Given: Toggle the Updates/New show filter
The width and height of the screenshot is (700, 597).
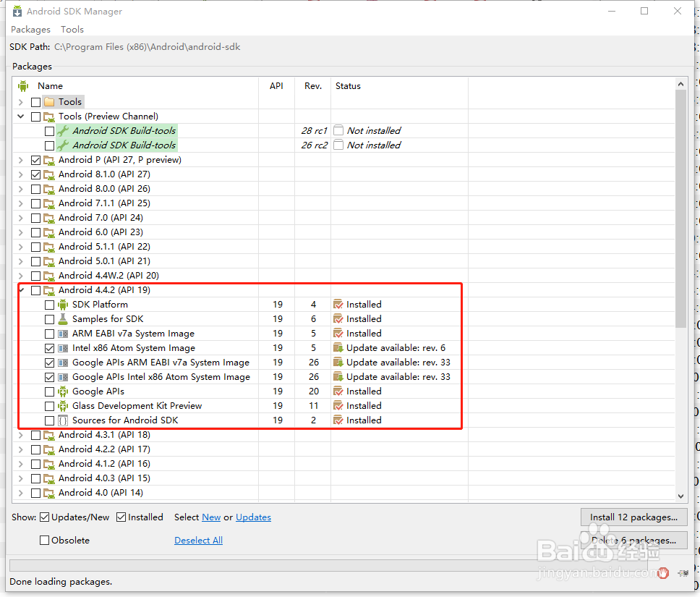Looking at the screenshot, I should coord(44,517).
